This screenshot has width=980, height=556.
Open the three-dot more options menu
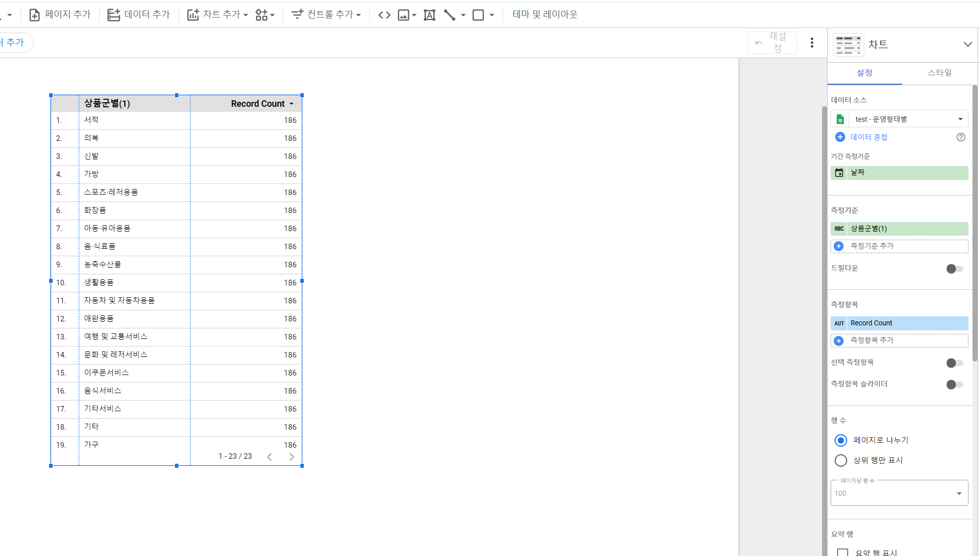click(812, 43)
